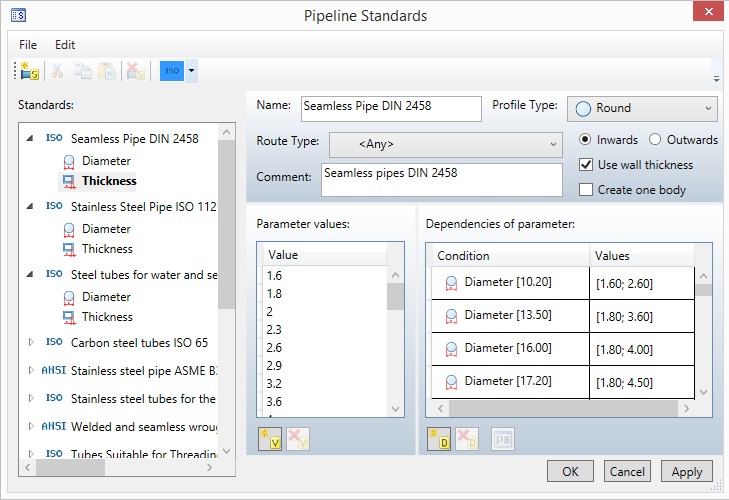The width and height of the screenshot is (729, 500).
Task: Click the [1.60; 2.60] values cell
Action: click(642, 283)
